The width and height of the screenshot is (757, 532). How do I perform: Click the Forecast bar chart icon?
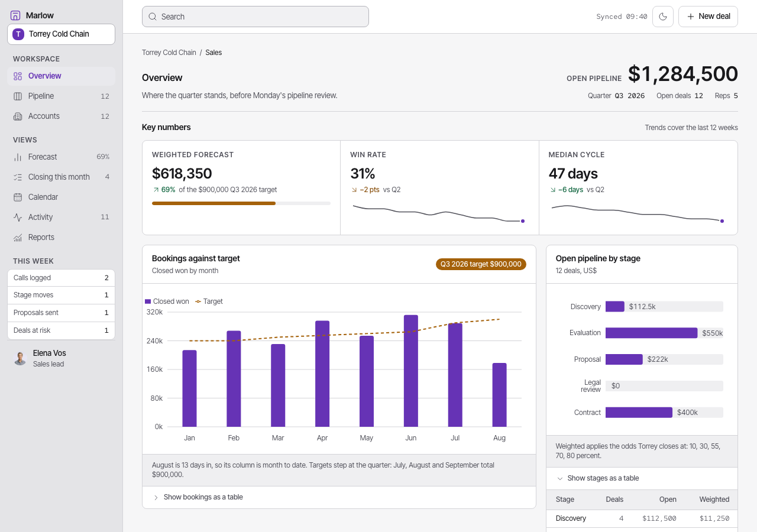tap(18, 157)
